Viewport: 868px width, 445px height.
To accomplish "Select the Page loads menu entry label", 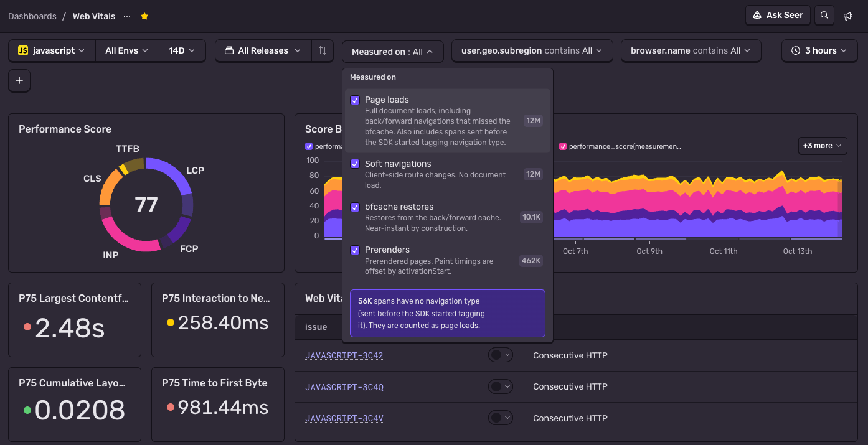I will point(387,100).
